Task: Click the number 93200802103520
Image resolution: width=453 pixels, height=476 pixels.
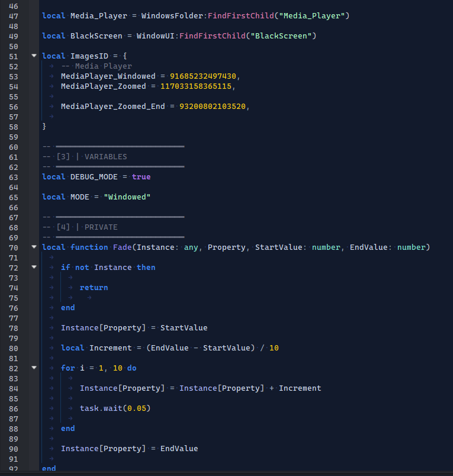Action: [x=212, y=106]
